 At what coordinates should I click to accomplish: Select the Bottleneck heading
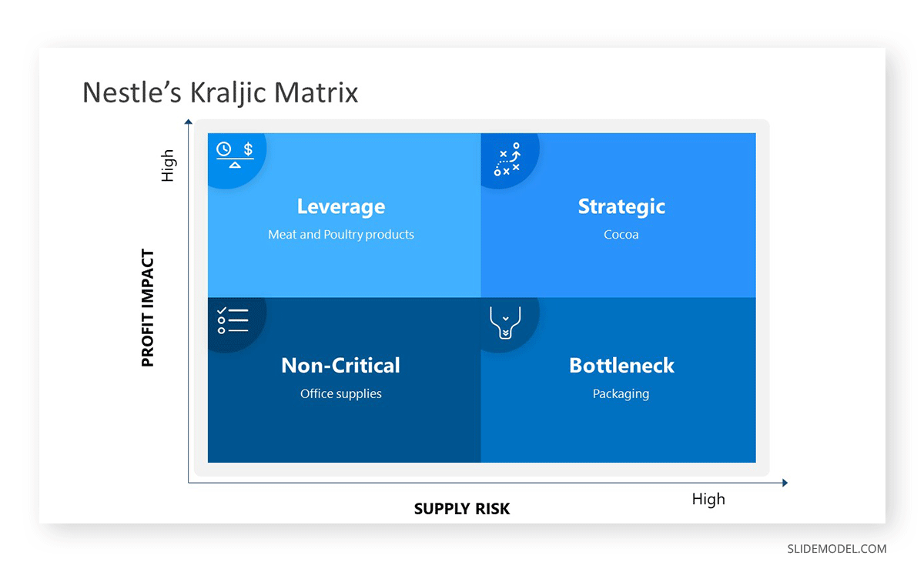tap(621, 365)
